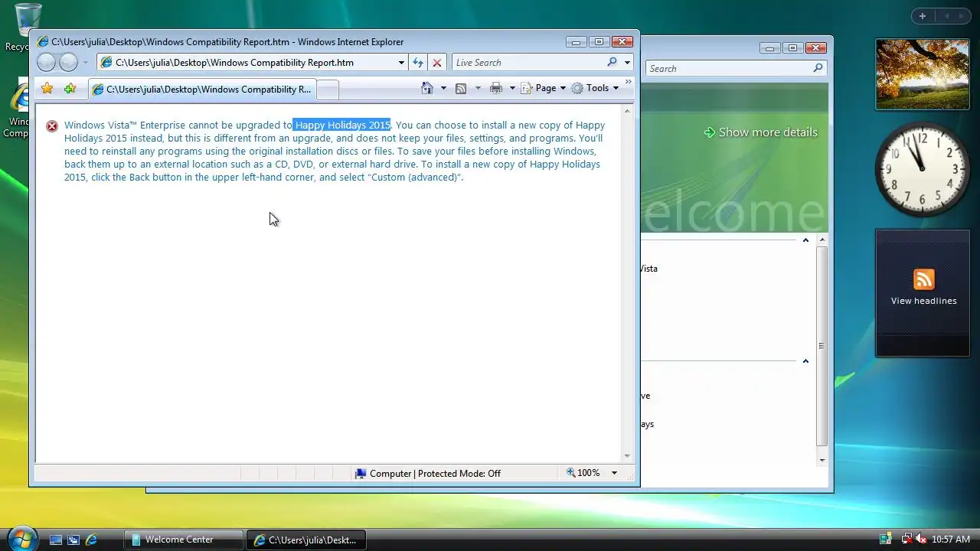Collapse the second Welcome Center section arrow
Image resolution: width=980 pixels, height=551 pixels.
(x=805, y=361)
